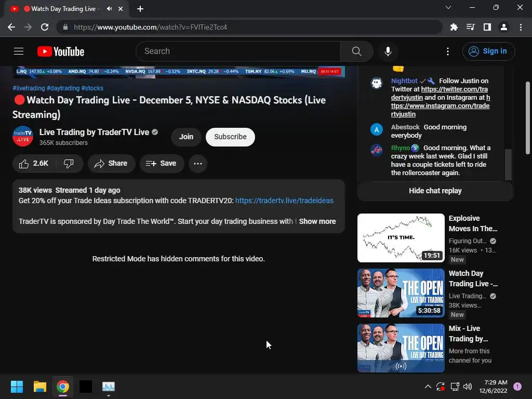This screenshot has width=532, height=399.
Task: Open Chrome's three-dot menu
Action: pos(521,27)
